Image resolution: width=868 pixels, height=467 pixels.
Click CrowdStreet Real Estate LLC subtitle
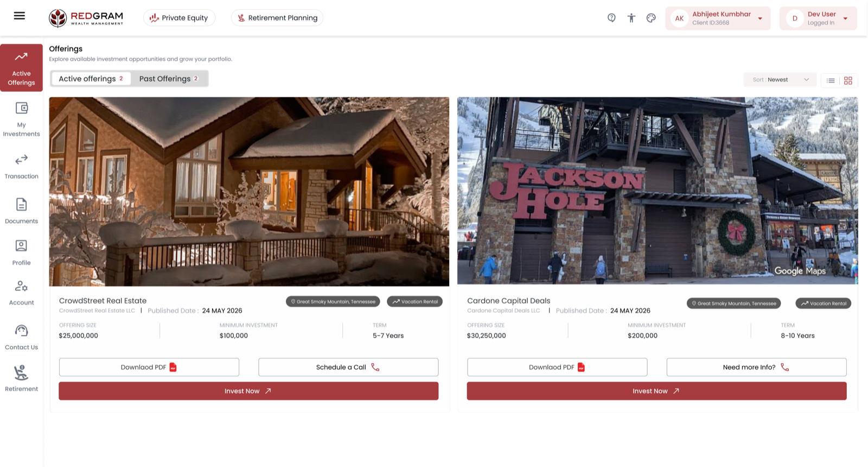point(97,311)
